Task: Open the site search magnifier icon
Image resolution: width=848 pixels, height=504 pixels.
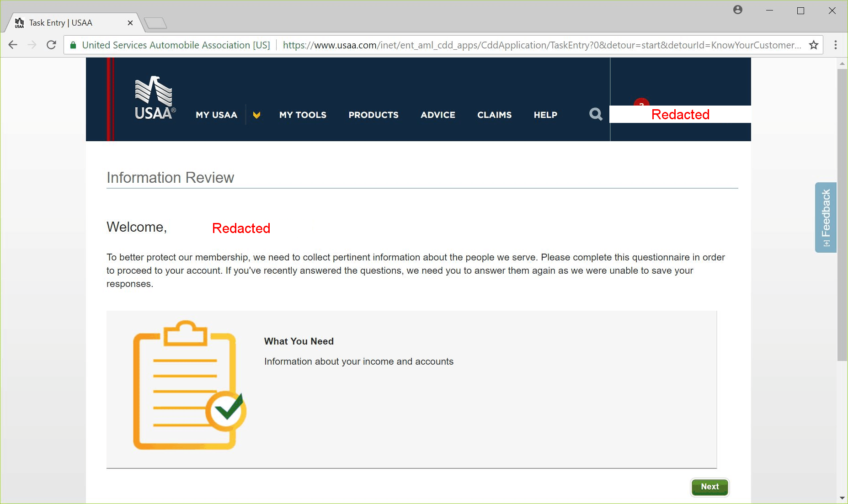Action: click(596, 114)
